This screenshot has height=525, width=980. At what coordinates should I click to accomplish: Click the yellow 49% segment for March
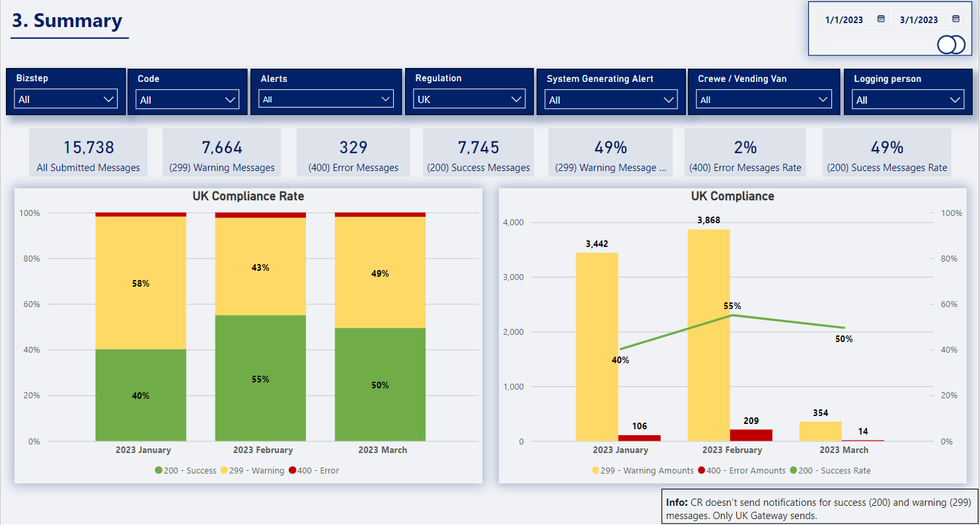tap(380, 273)
